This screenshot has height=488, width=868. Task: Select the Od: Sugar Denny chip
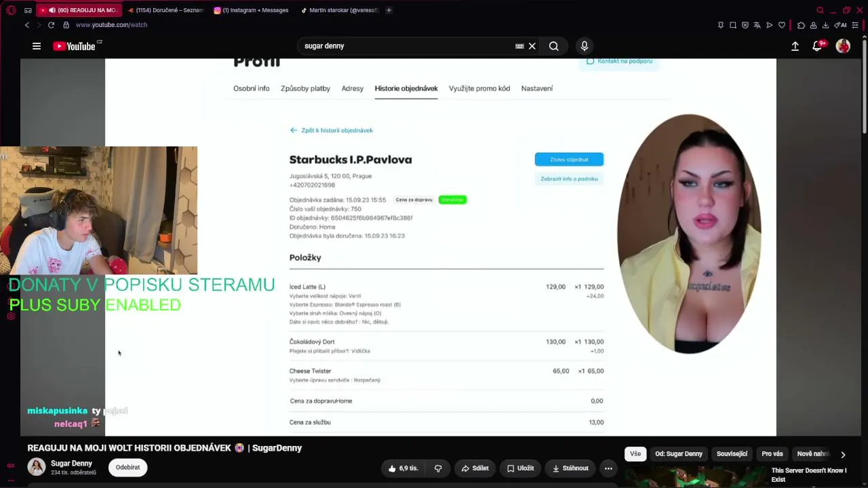679,454
